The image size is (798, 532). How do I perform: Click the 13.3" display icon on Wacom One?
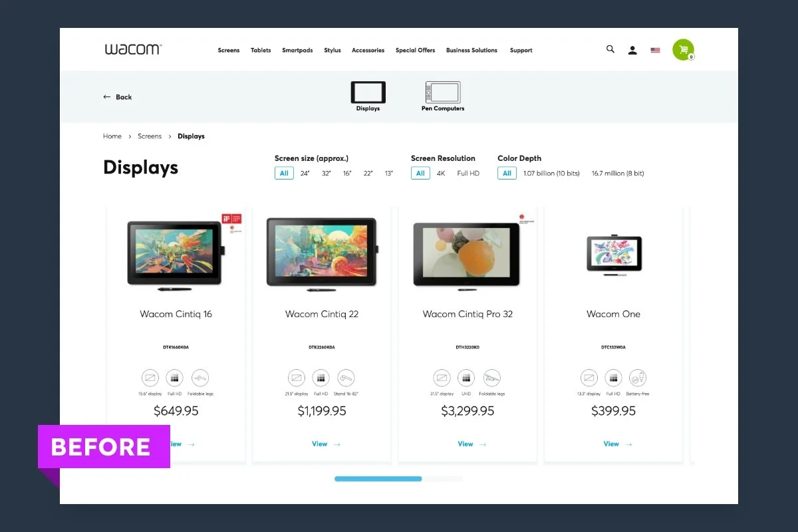[589, 378]
